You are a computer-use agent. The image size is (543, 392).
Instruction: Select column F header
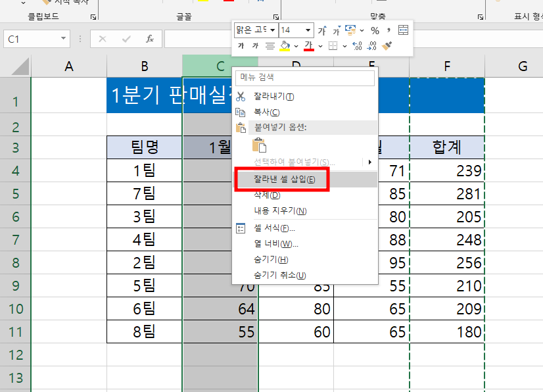447,66
